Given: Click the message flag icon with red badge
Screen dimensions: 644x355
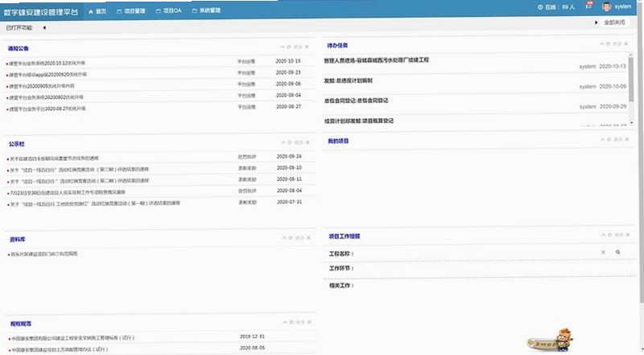Looking at the screenshot, I should 589,6.
